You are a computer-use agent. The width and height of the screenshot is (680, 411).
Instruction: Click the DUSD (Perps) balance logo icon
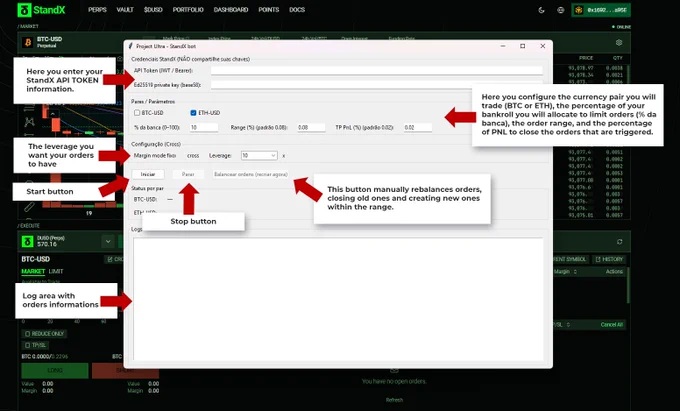(x=27, y=241)
